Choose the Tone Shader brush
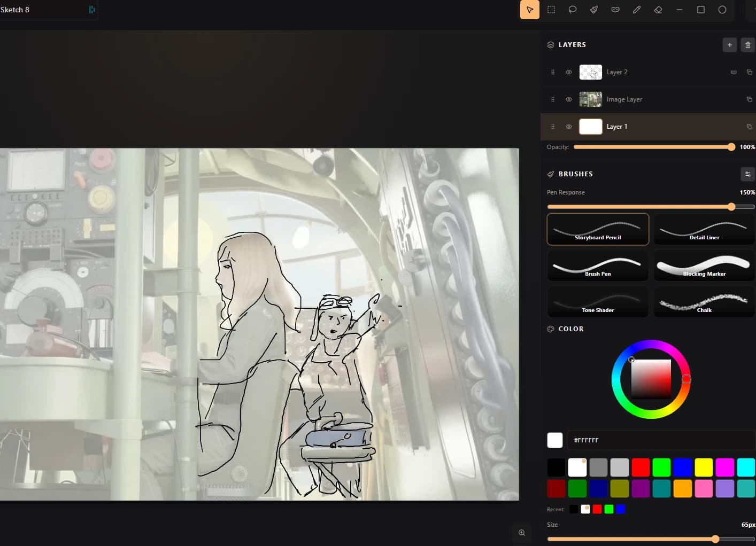756x546 pixels. tap(597, 302)
